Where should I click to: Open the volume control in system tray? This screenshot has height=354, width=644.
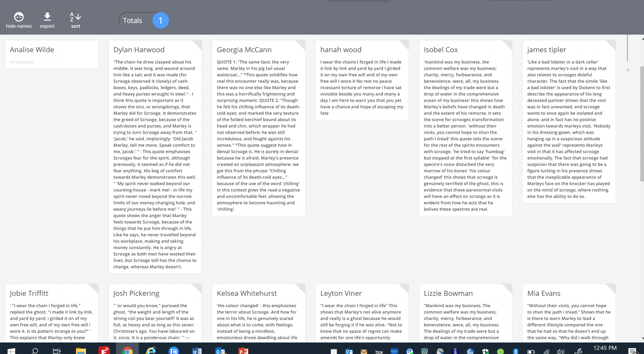(x=561, y=351)
